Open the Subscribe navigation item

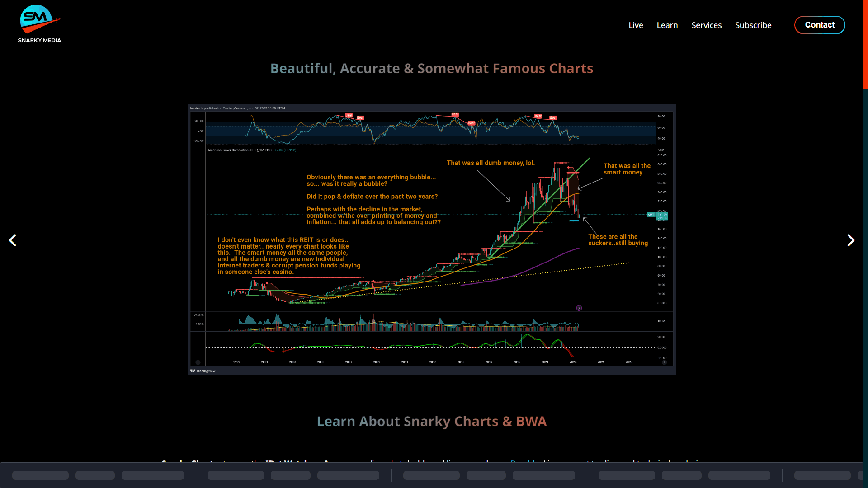(753, 25)
